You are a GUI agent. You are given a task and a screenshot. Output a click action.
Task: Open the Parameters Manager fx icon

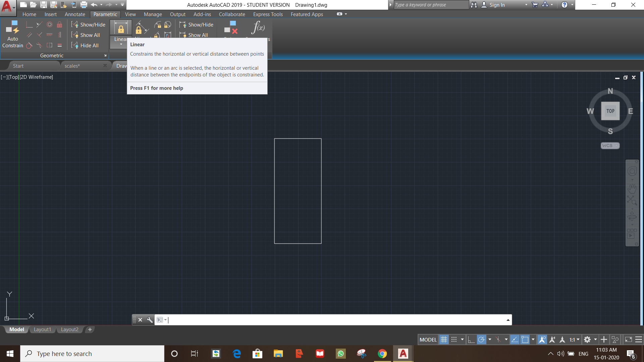258,27
